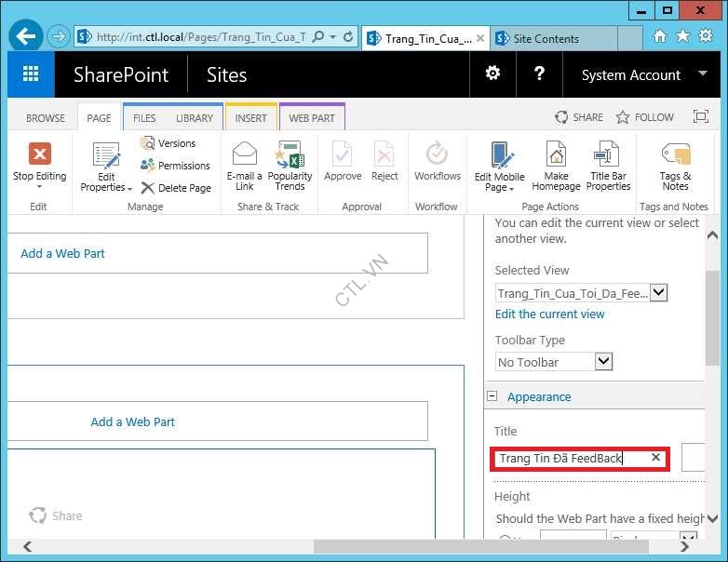Click Tags & Notes icon
The width and height of the screenshot is (728, 562).
coord(675,154)
